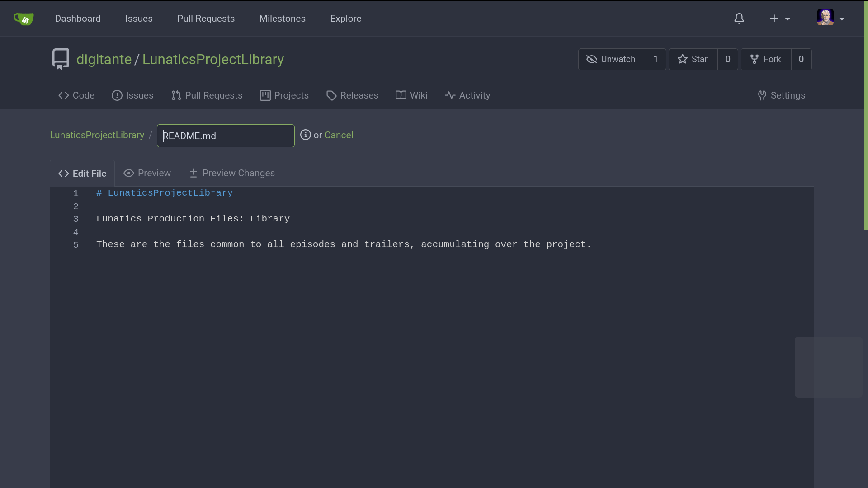
Task: Click the repository icon beside digitante
Action: point(60,59)
